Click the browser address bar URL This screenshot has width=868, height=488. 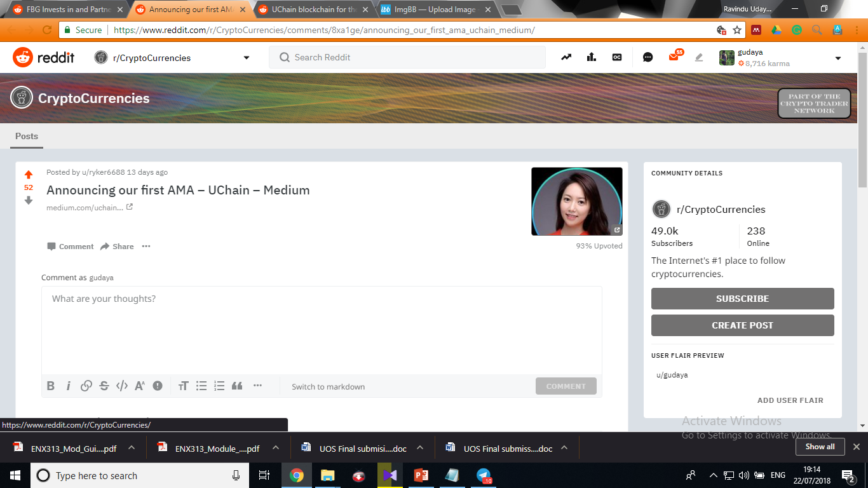pyautogui.click(x=324, y=30)
